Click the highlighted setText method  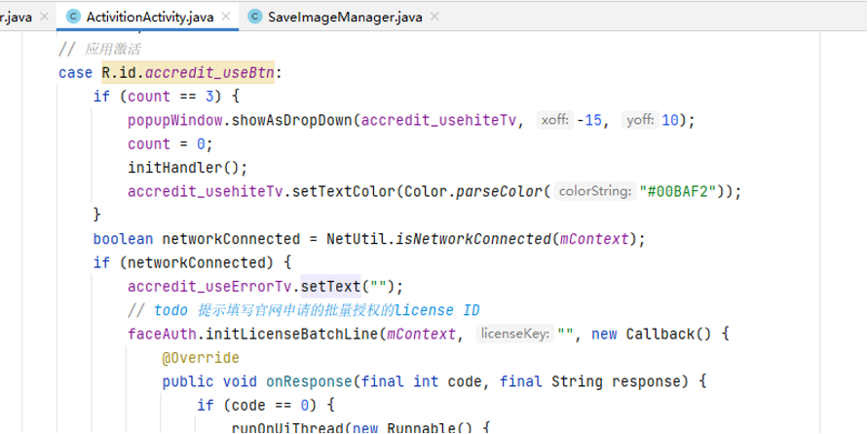coord(330,287)
